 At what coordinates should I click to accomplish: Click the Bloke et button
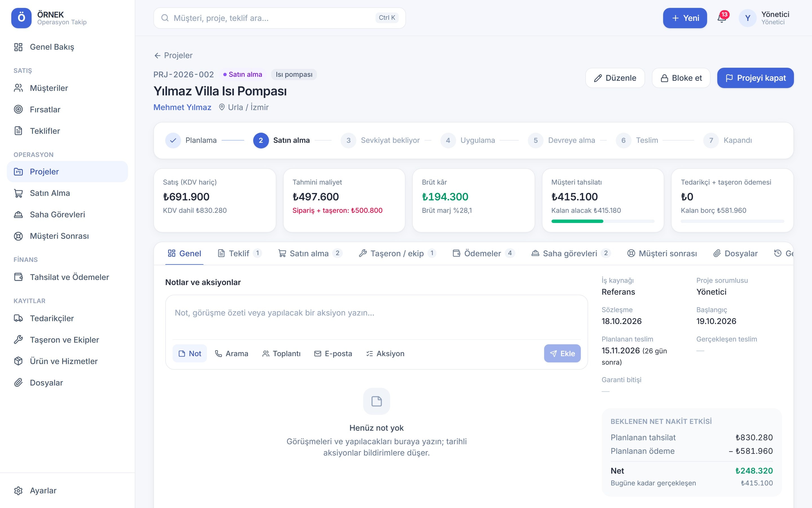pyautogui.click(x=681, y=78)
